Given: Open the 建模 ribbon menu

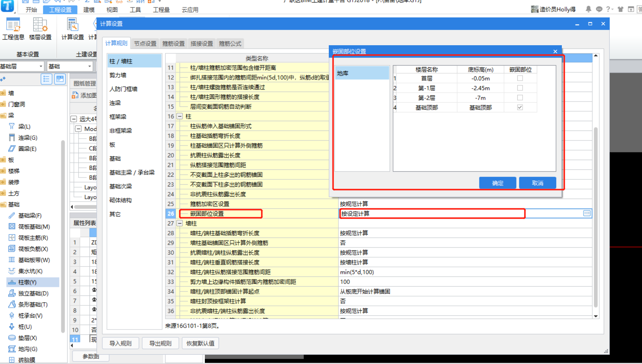Looking at the screenshot, I should 89,10.
